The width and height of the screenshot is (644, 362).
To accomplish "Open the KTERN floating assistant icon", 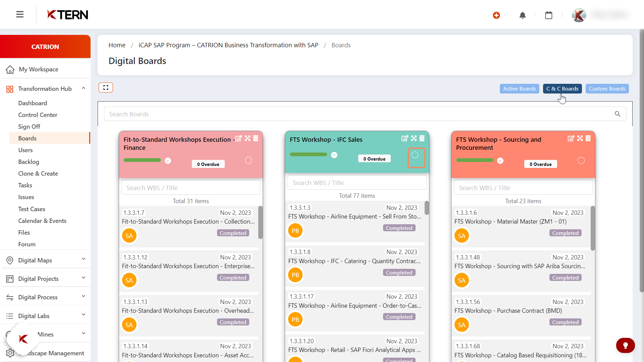I will click(23, 339).
